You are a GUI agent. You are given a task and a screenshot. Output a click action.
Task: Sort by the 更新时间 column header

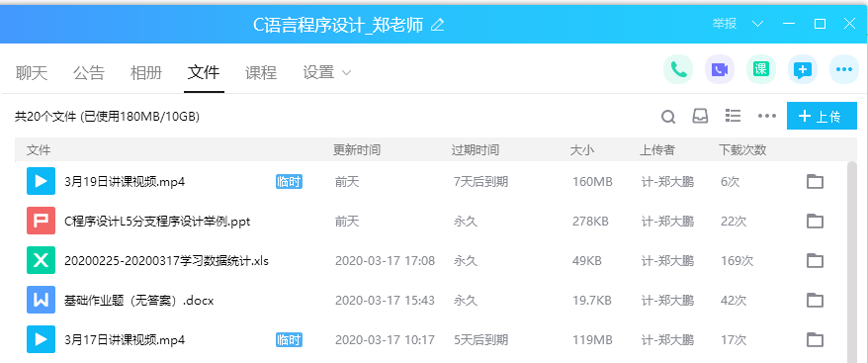click(x=357, y=149)
